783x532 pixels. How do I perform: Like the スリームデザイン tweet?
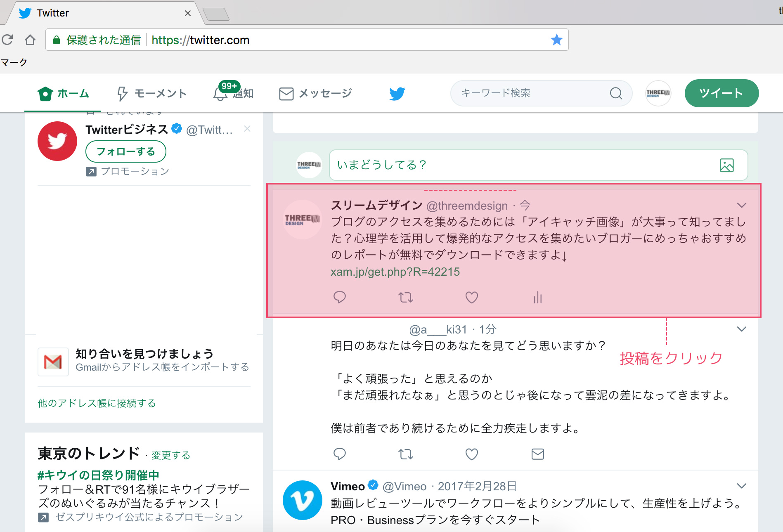pyautogui.click(x=471, y=297)
